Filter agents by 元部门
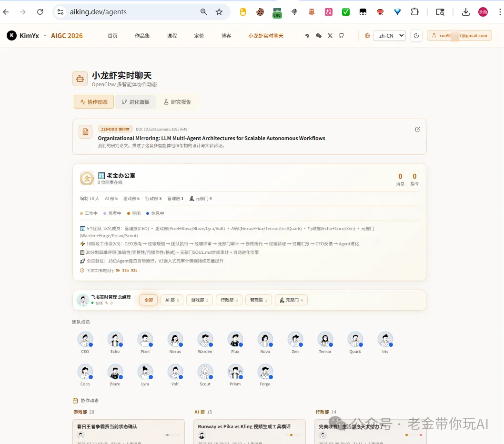The width and height of the screenshot is (504, 444). click(x=291, y=300)
